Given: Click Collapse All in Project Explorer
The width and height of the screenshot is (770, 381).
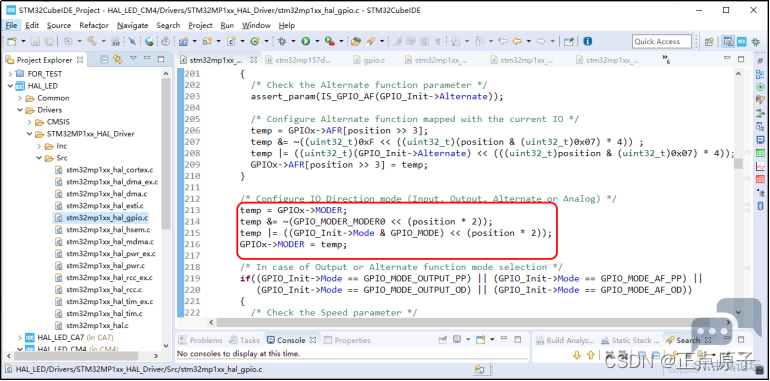Looking at the screenshot, I should point(104,59).
